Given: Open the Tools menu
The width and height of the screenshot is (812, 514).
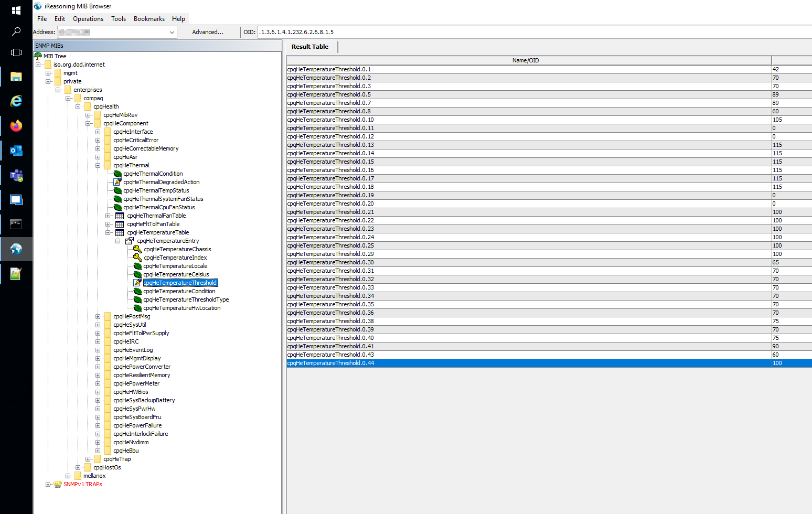Looking at the screenshot, I should 119,19.
